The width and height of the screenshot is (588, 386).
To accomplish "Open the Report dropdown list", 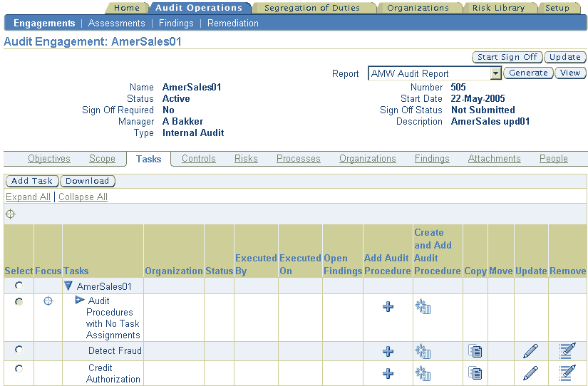I will [496, 73].
